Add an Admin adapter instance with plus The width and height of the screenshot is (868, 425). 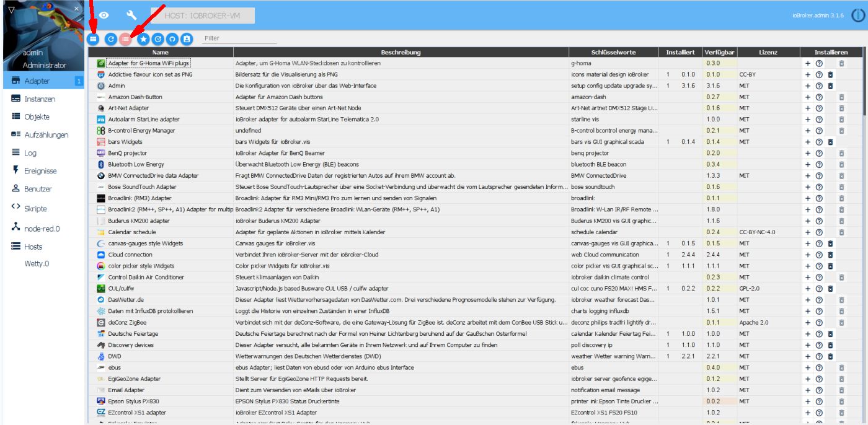(808, 85)
